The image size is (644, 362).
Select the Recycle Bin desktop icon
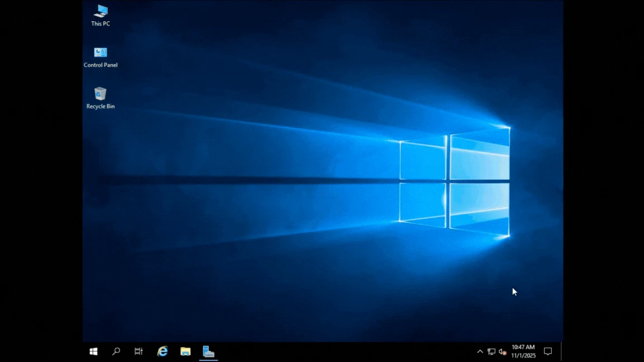tap(101, 94)
